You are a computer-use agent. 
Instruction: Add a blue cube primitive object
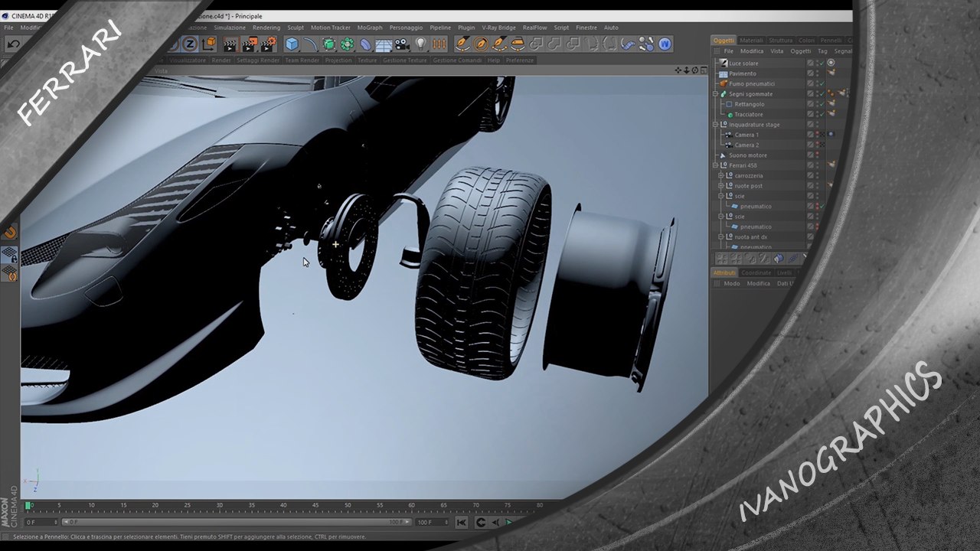[x=292, y=44]
